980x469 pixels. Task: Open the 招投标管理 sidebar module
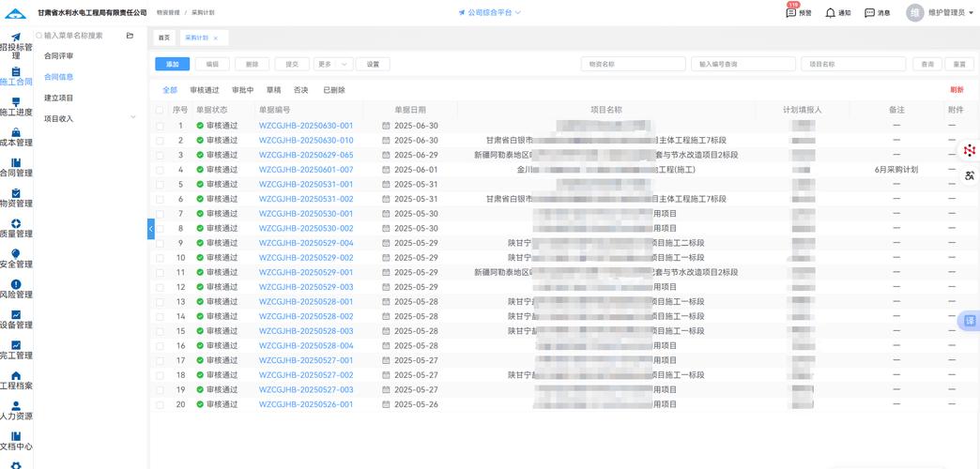point(16,46)
